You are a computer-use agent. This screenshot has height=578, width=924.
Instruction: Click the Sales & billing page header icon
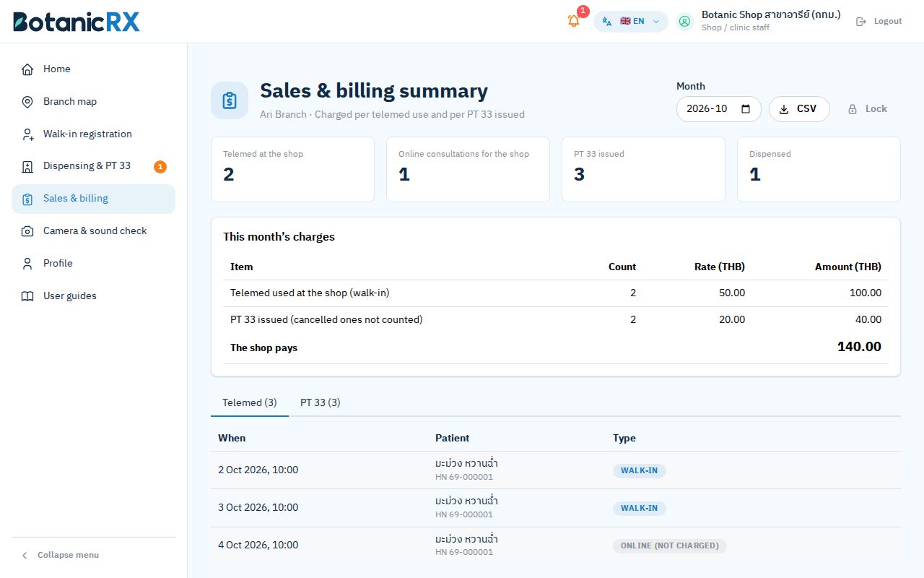230,100
